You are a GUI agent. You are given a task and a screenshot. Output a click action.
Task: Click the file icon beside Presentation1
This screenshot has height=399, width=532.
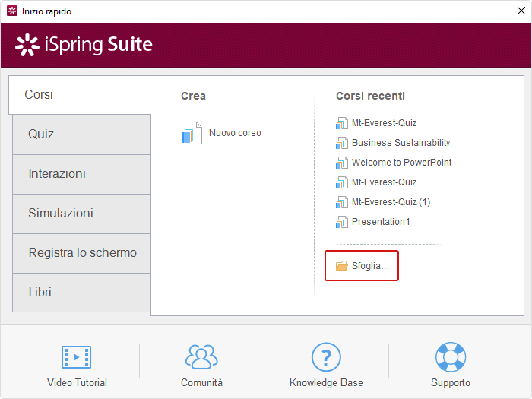click(x=342, y=222)
